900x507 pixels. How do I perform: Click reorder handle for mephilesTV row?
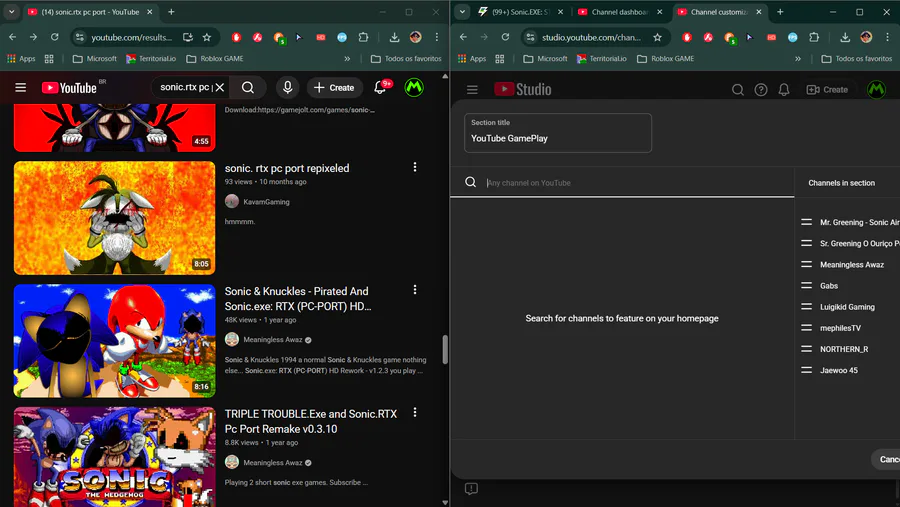(x=806, y=328)
